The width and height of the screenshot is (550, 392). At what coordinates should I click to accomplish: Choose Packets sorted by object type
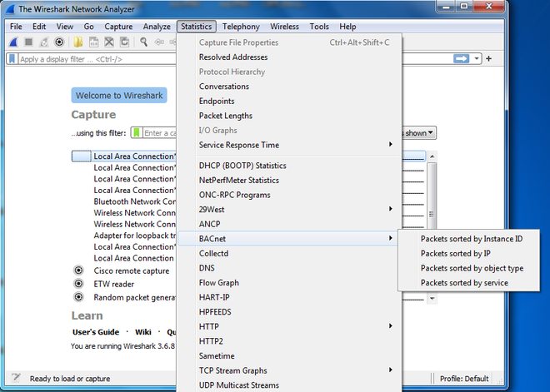(469, 268)
